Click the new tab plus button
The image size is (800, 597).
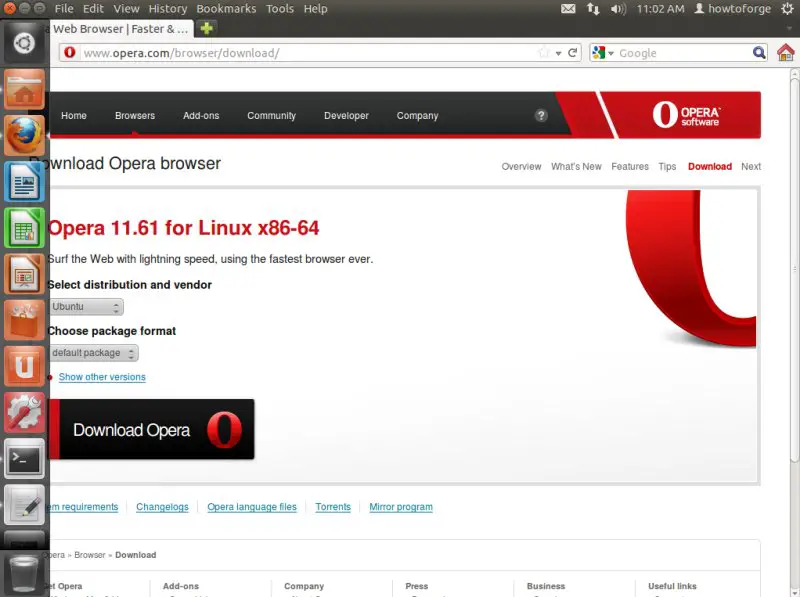pyautogui.click(x=207, y=29)
